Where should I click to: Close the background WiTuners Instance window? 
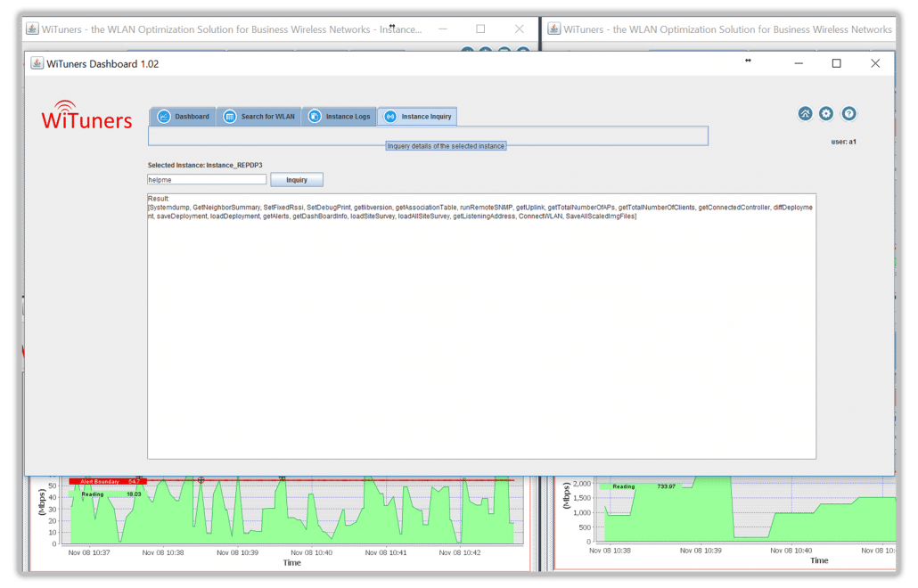(520, 29)
